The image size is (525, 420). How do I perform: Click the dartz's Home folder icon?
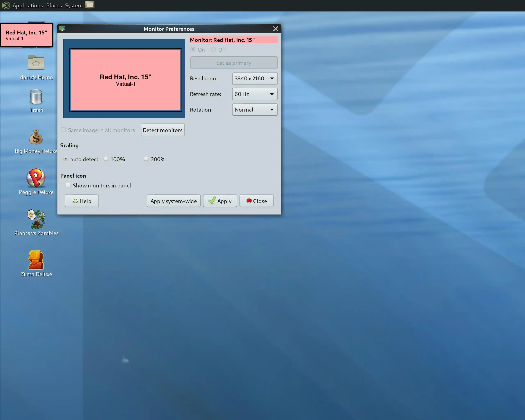36,63
